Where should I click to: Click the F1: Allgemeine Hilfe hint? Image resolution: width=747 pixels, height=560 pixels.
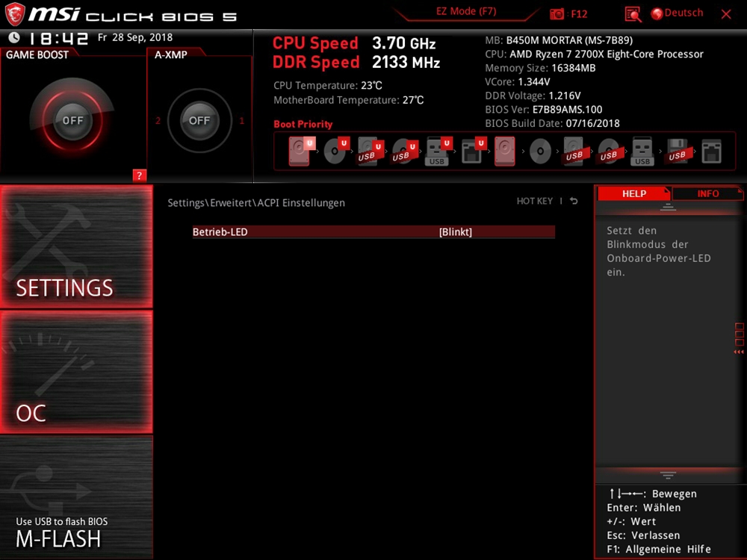click(x=659, y=549)
